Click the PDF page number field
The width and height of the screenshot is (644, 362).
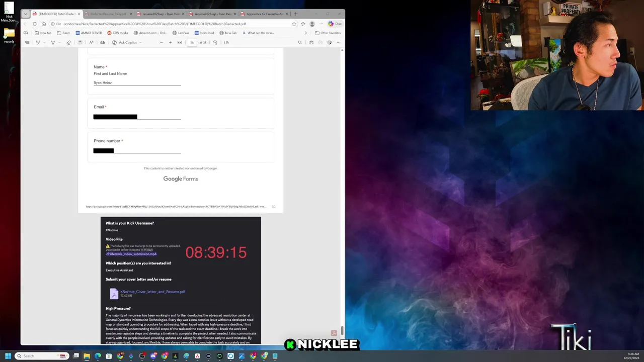coord(192,42)
